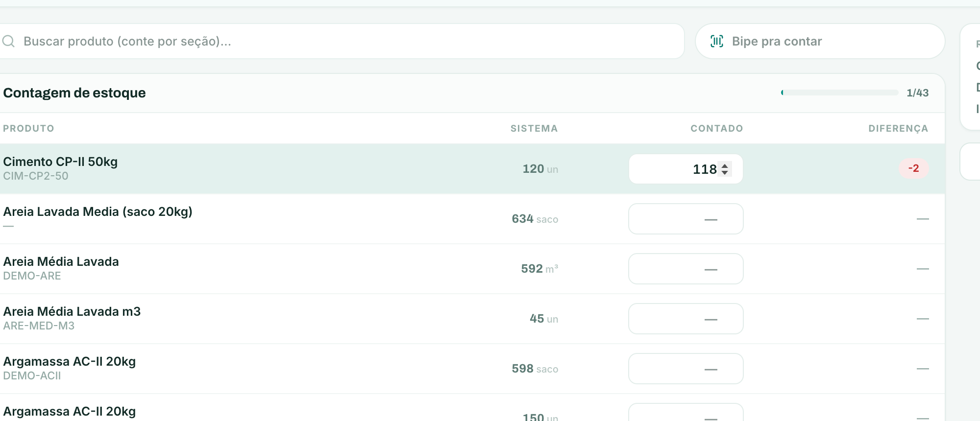Click counted field for Argamassa AC-II DEMO-ACII
The width and height of the screenshot is (980, 421).
(686, 369)
